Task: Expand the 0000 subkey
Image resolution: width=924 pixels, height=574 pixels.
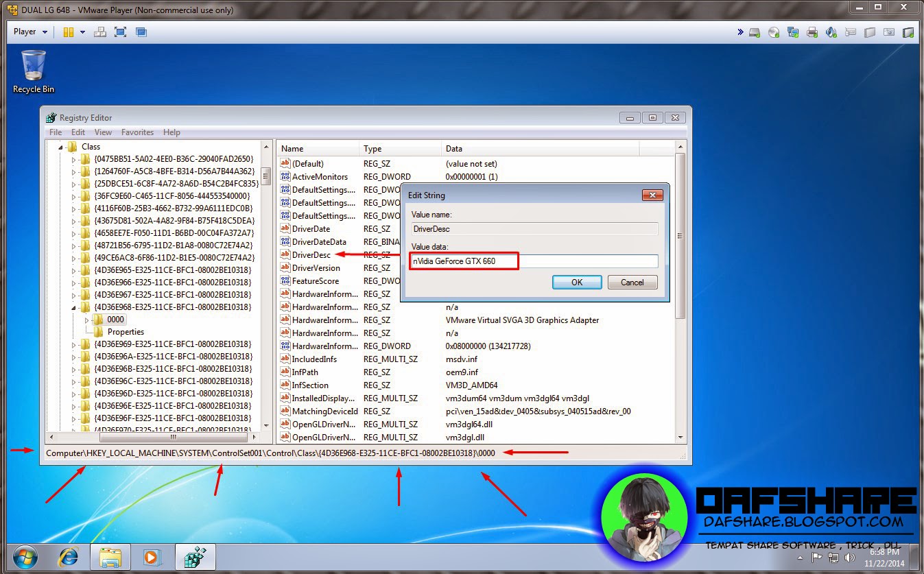Action: (86, 320)
